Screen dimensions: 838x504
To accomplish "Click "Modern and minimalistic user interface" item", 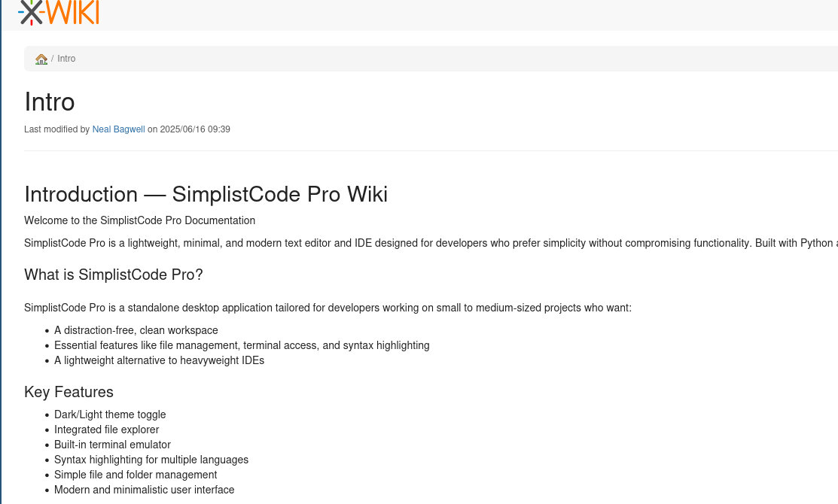I will point(144,490).
